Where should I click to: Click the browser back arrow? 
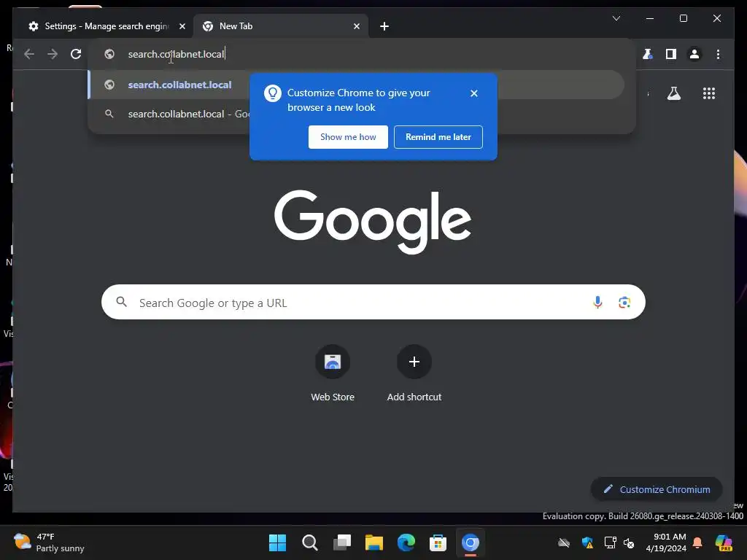(x=29, y=54)
